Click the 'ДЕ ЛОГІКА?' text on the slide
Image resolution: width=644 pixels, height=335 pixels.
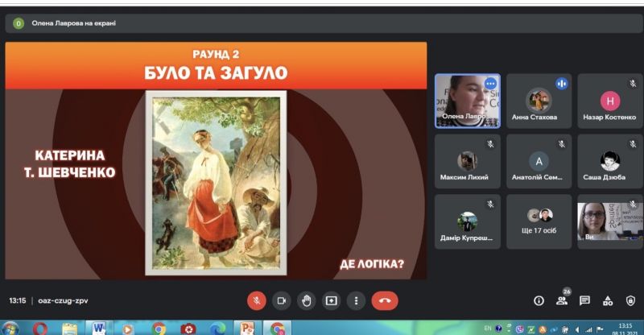(372, 264)
